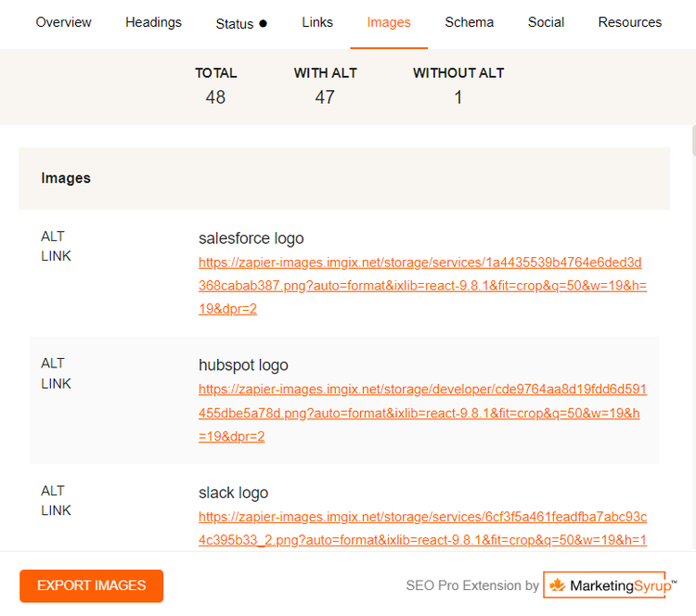
Task: Select the 'salesforce logo' alt text
Action: pos(251,238)
